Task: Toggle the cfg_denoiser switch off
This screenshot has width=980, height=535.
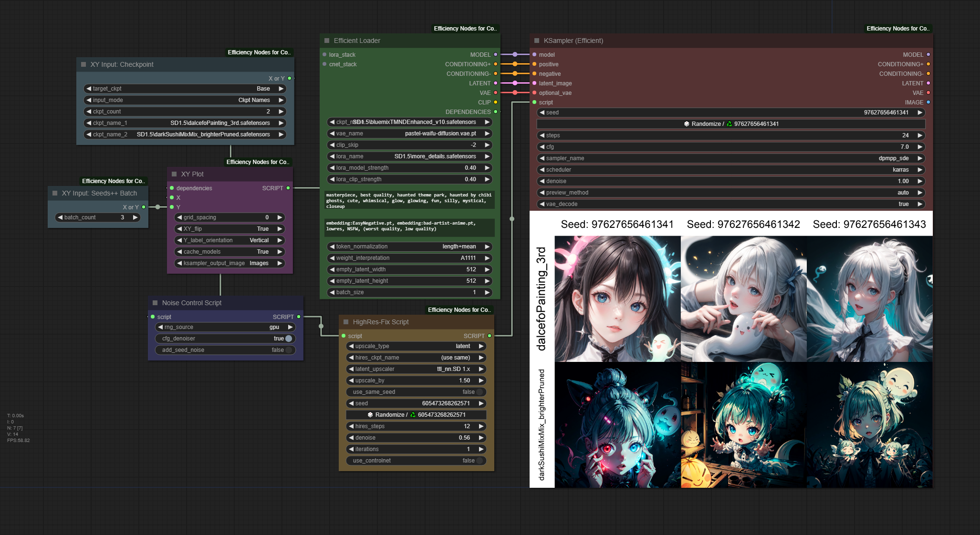Action: coord(288,339)
